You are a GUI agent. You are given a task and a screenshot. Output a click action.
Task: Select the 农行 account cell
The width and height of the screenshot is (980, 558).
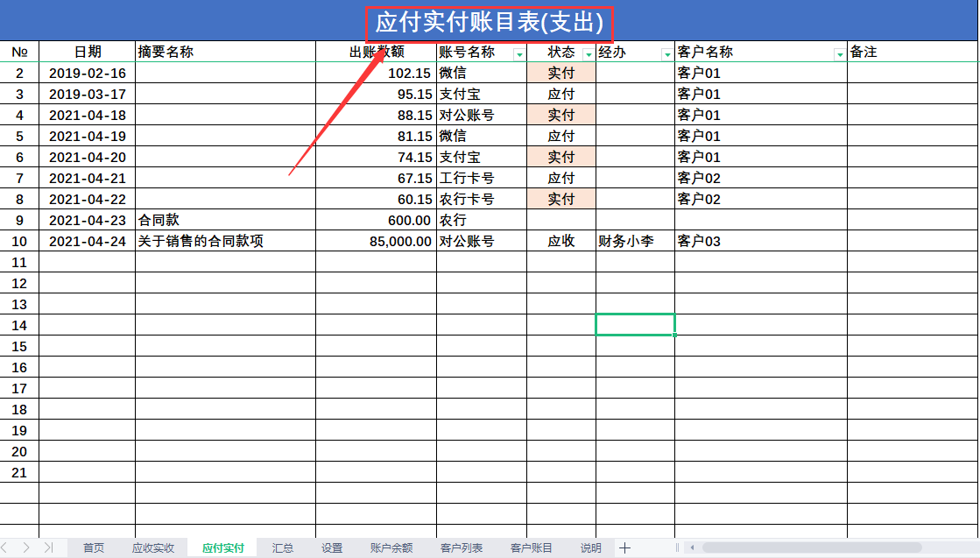482,220
